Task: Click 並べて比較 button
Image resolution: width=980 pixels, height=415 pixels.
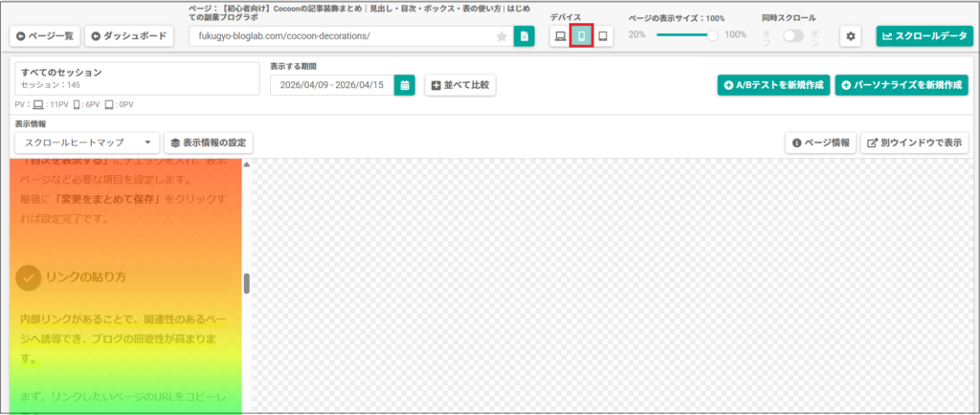Action: click(460, 85)
